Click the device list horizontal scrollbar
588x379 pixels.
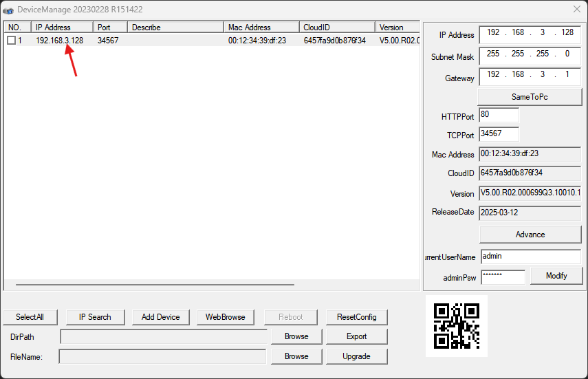[x=155, y=284]
